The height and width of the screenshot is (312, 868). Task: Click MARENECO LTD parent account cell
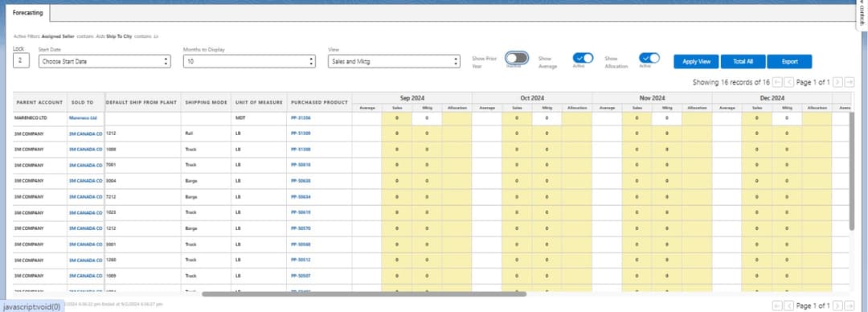[40, 118]
